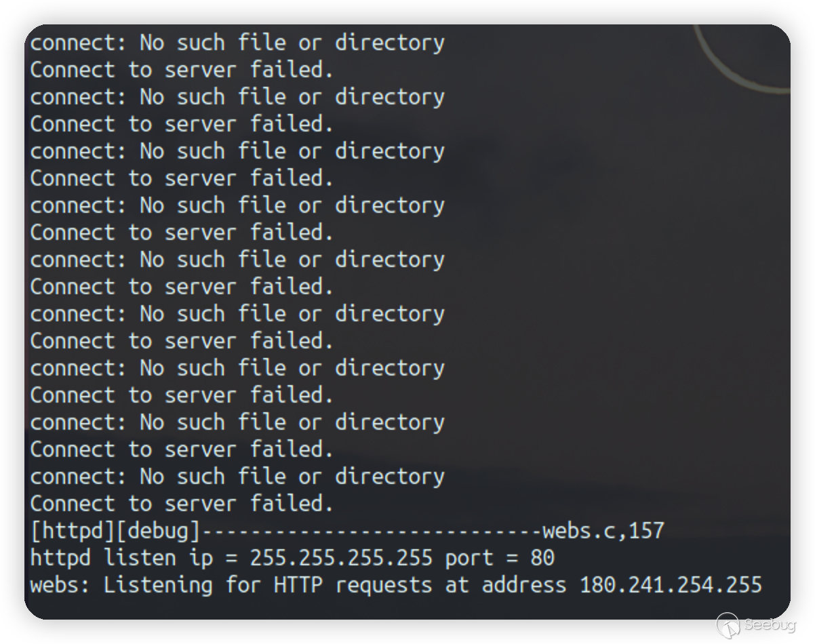Click the Seebug watermark text

click(769, 624)
